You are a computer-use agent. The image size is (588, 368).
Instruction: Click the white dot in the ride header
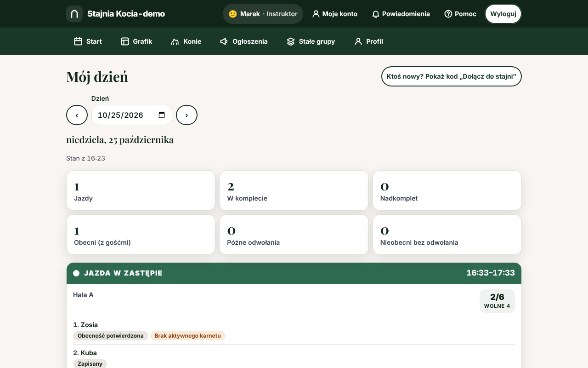(76, 273)
